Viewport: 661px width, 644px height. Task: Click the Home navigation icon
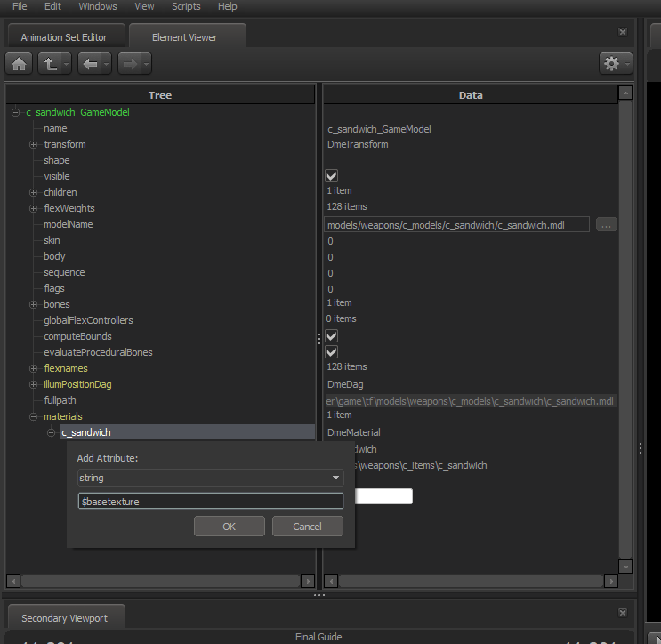pos(19,64)
